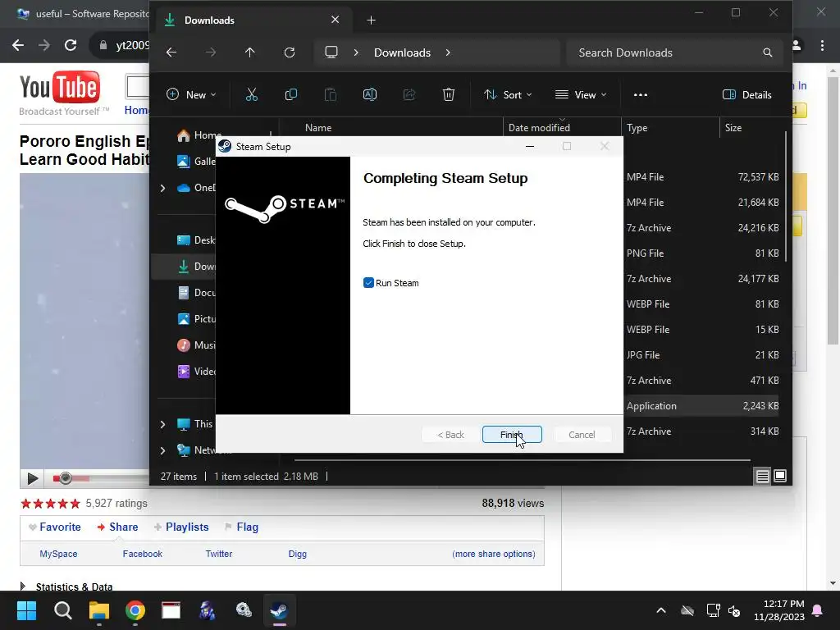Expand the OneDrive tree node
The image size is (840, 630).
tap(163, 188)
